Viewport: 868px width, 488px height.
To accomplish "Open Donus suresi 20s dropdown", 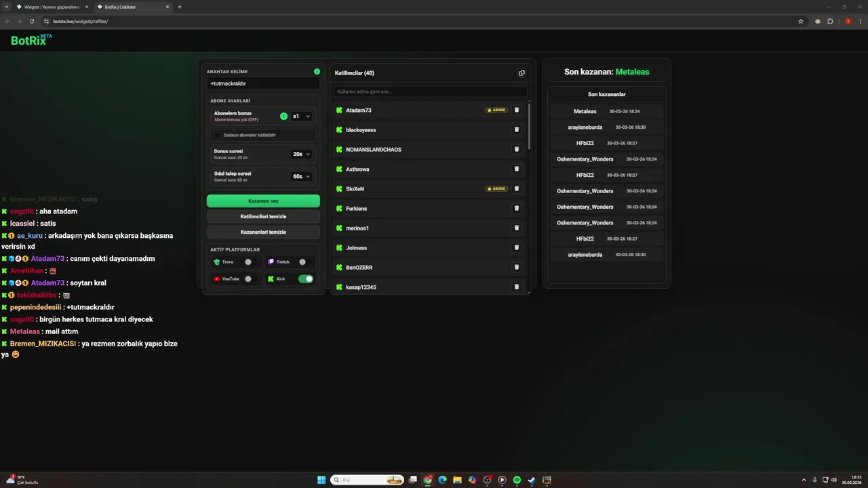I will click(302, 154).
